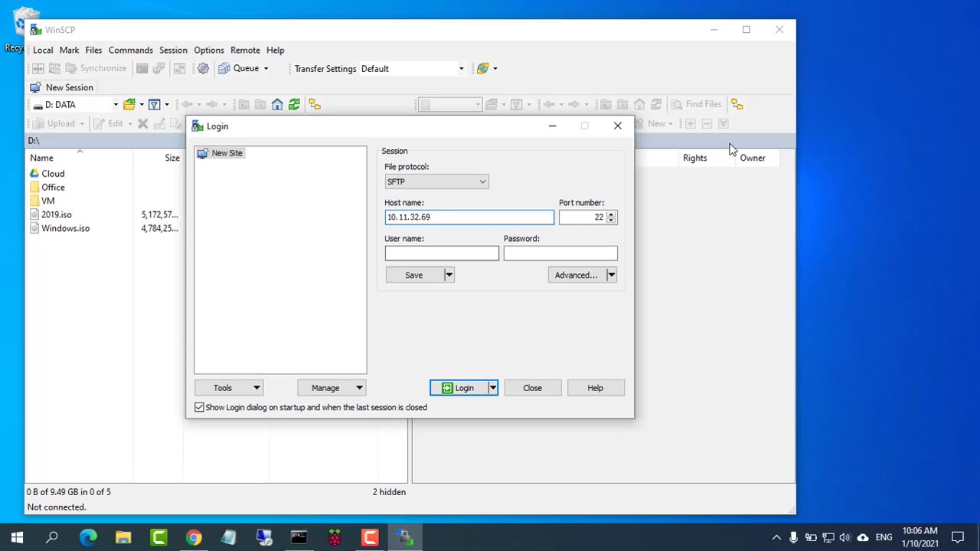Open Microsoft Edge from the taskbar
The height and width of the screenshot is (551, 980).
88,537
